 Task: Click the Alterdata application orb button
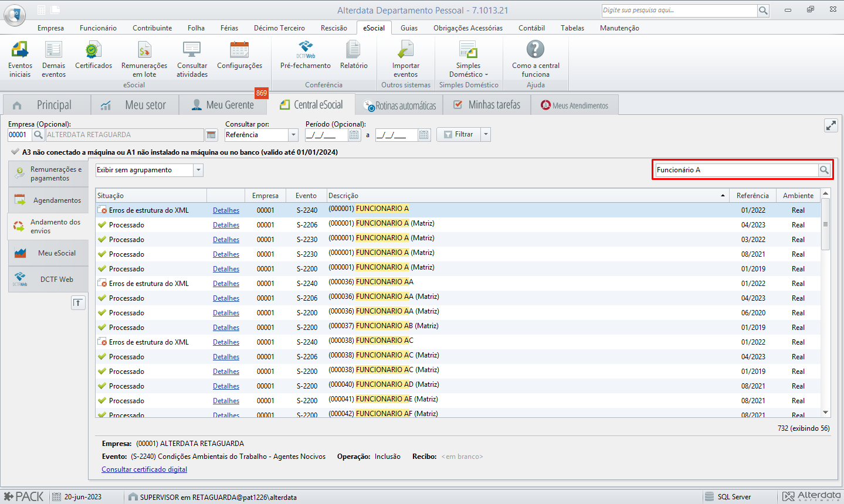point(15,15)
